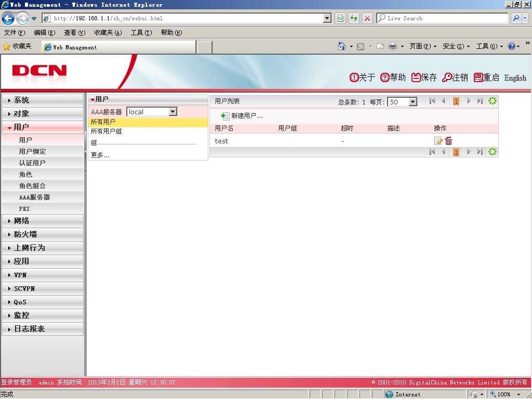Click 注销 (Logout) in the header
The height and width of the screenshot is (399, 532).
(x=455, y=78)
